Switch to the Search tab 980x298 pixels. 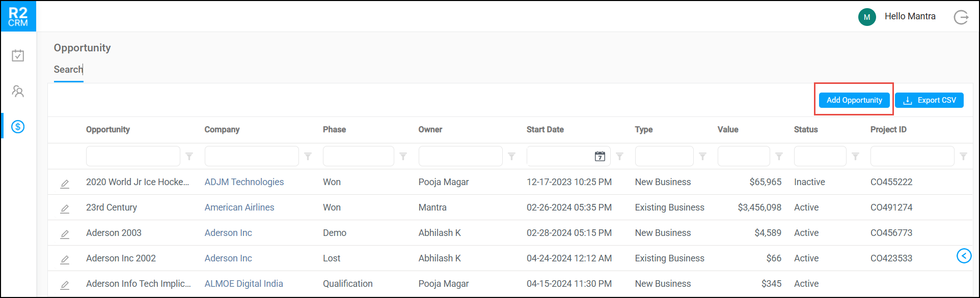click(68, 70)
